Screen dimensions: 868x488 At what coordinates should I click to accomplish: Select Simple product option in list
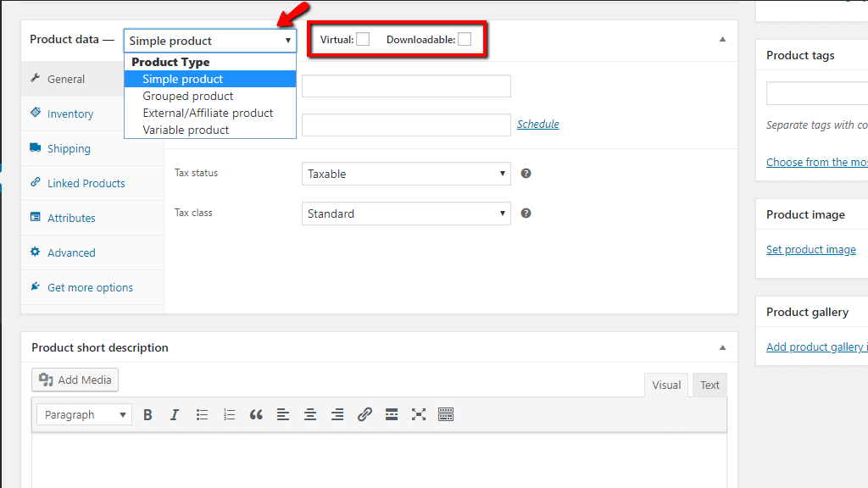(x=210, y=79)
